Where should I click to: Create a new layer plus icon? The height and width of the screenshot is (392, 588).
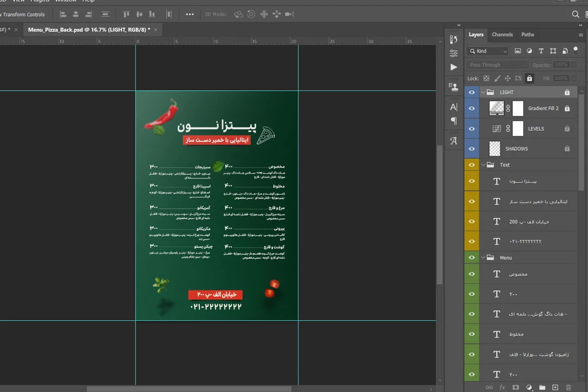tap(555, 387)
